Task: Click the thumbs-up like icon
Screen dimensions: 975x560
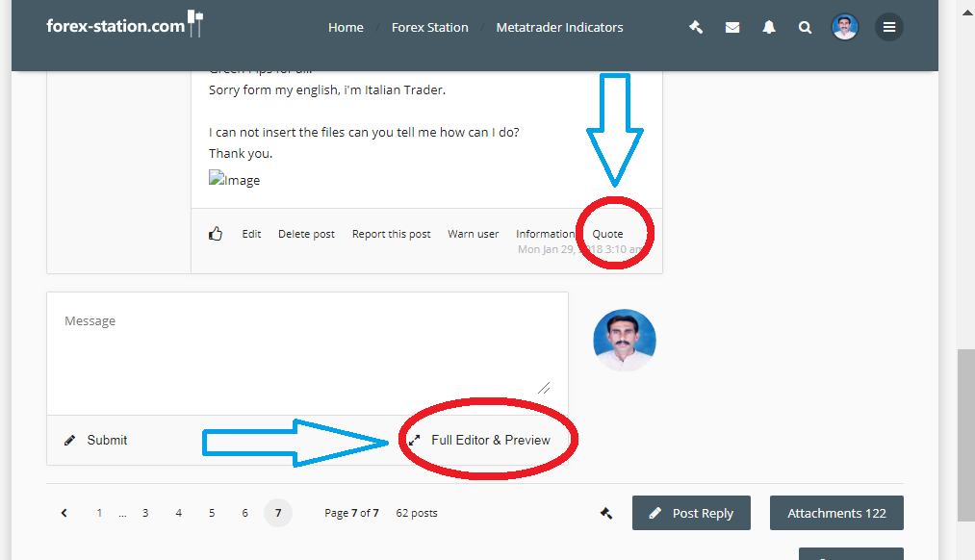Action: tap(216, 234)
